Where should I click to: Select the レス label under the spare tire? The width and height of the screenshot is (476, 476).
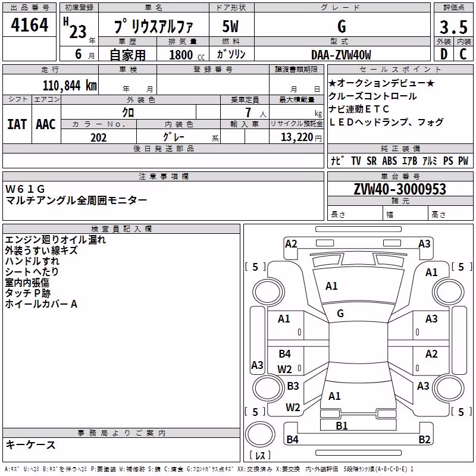260,455
